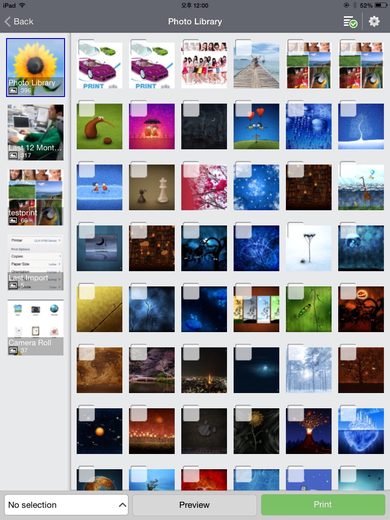390x520 pixels.
Task: Check the box on the wooden pier photo
Action: point(243,48)
